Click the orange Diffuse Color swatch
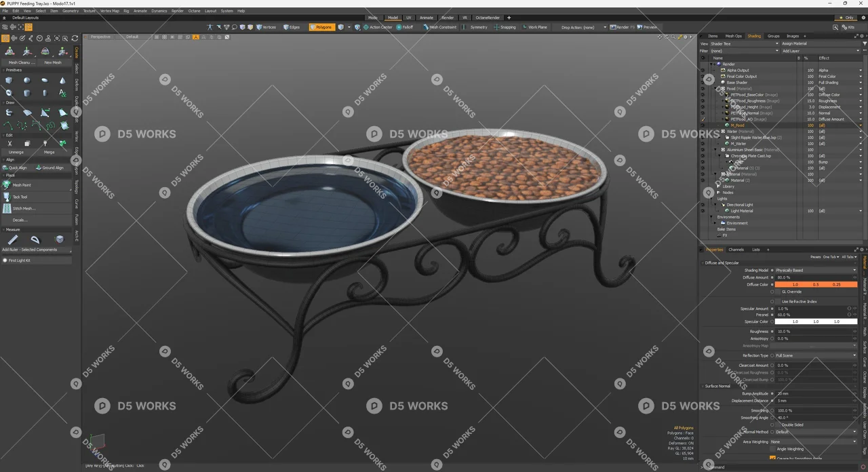 click(x=816, y=285)
